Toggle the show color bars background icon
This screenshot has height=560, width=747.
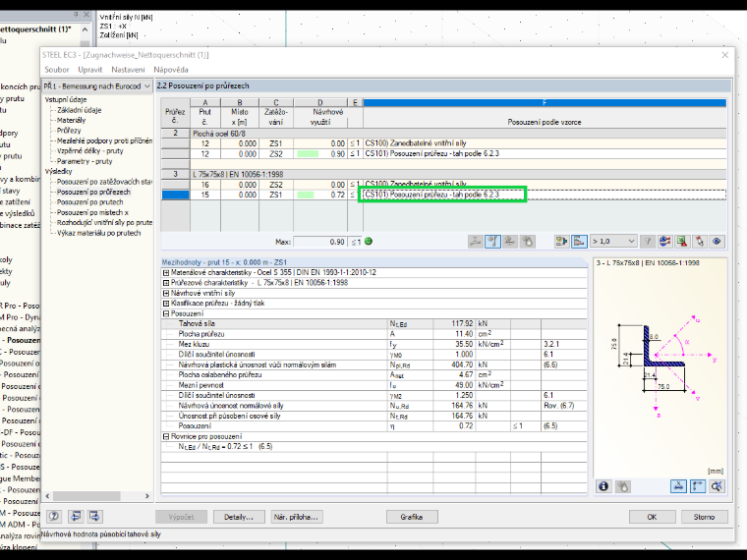[x=579, y=242]
